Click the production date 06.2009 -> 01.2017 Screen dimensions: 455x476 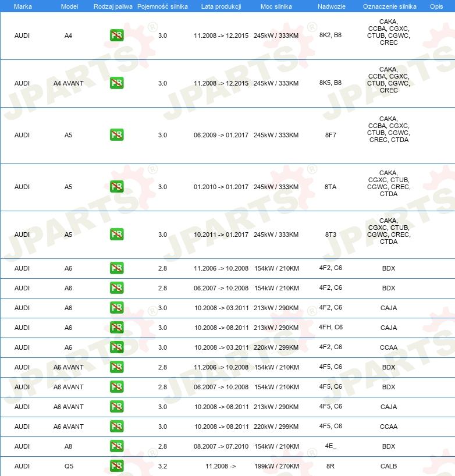pyautogui.click(x=221, y=135)
